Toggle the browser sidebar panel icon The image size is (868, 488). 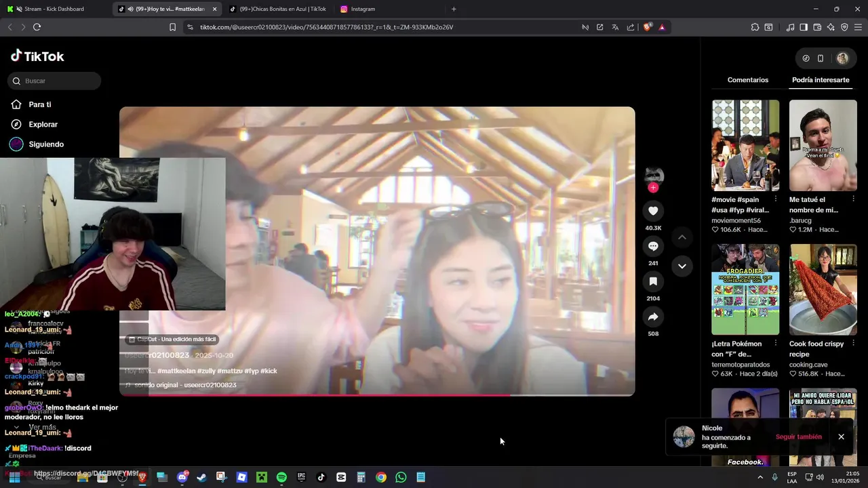point(804,27)
